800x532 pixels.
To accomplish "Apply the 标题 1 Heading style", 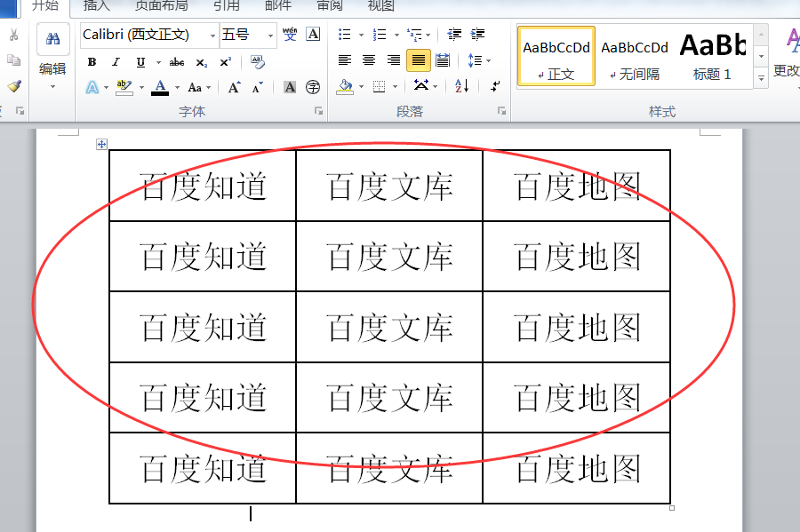I will coord(713,56).
